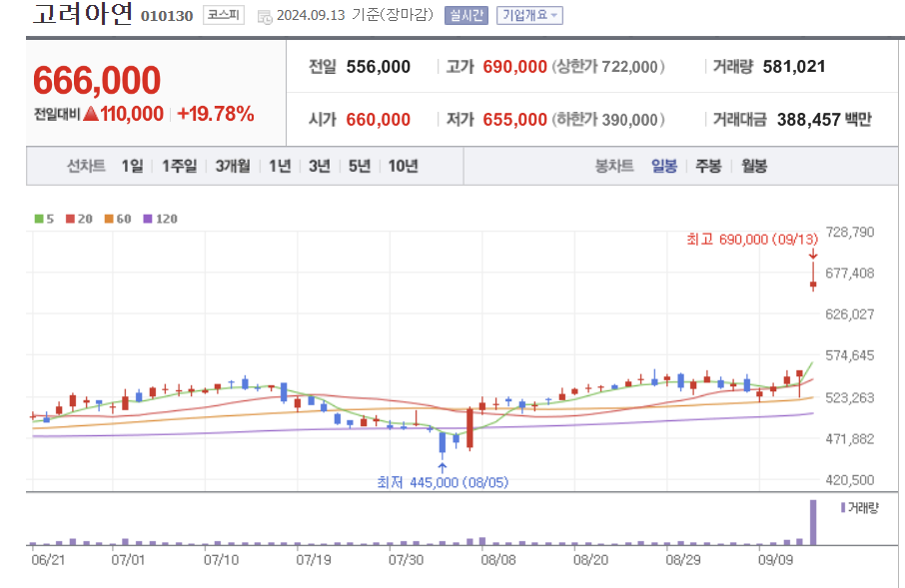
Task: Switch to the 월봉 candle chart
Action: tap(754, 166)
